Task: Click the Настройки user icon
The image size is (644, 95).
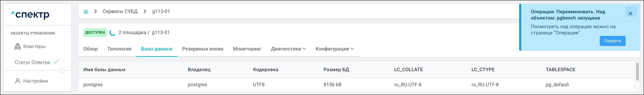Action: click(17, 81)
